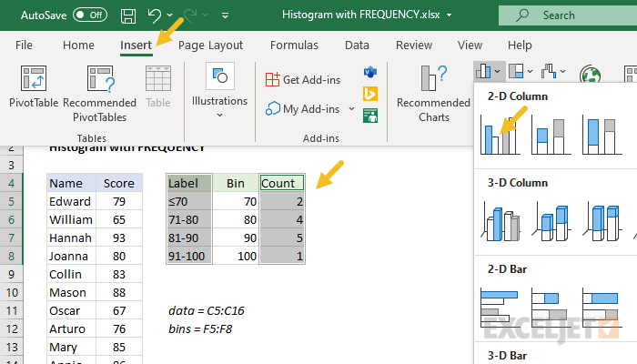Open Customize Quick Access Toolbar menu

click(225, 15)
